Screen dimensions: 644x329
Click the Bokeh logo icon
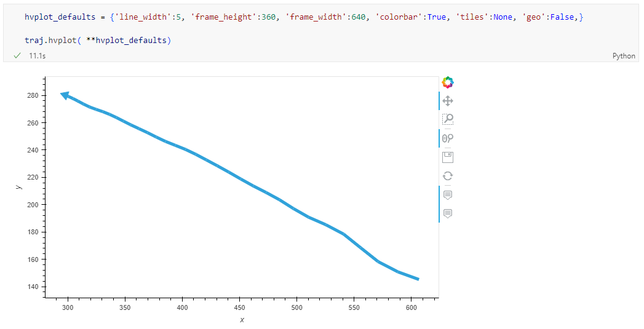(448, 82)
